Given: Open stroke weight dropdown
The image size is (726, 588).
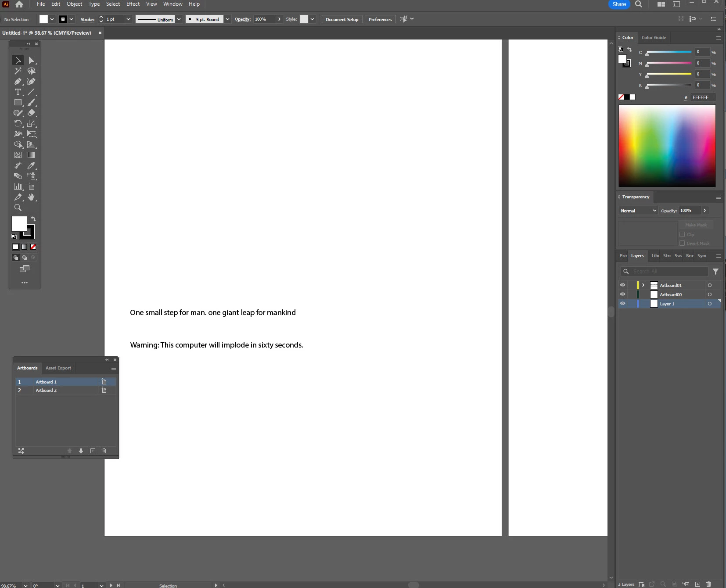Looking at the screenshot, I should pyautogui.click(x=128, y=19).
